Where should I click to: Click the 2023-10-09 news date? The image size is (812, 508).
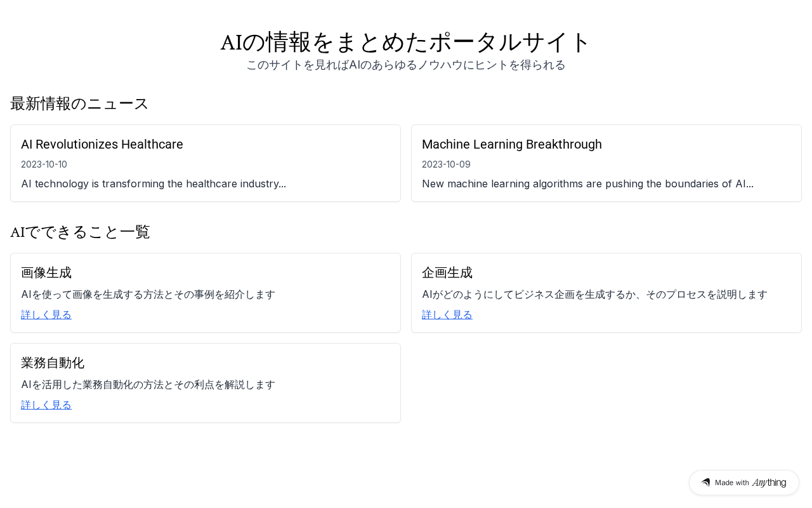click(x=446, y=164)
